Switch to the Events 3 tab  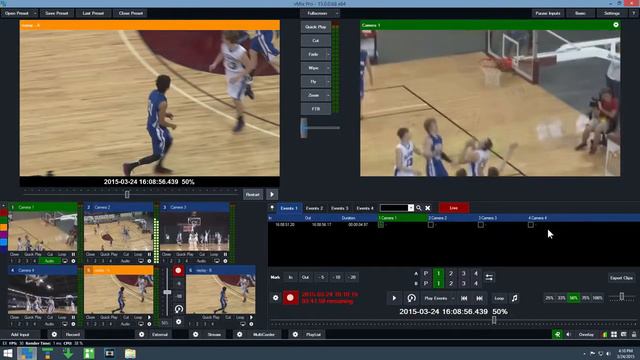(340, 208)
